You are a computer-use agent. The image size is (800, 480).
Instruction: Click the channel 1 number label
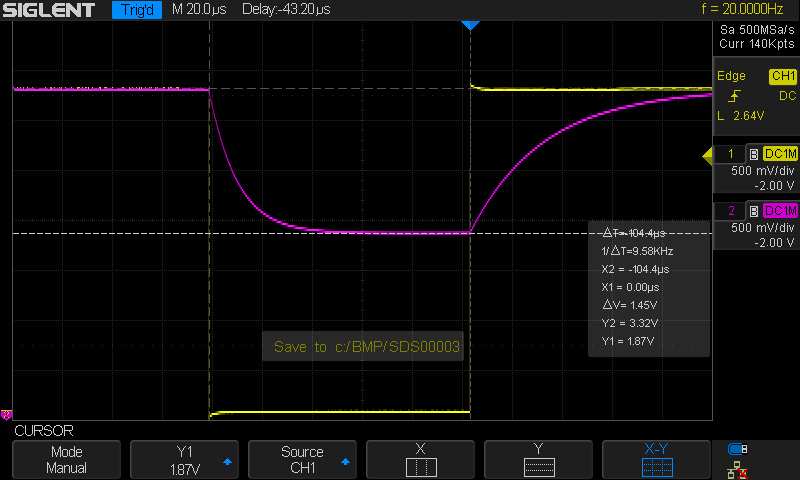click(731, 154)
